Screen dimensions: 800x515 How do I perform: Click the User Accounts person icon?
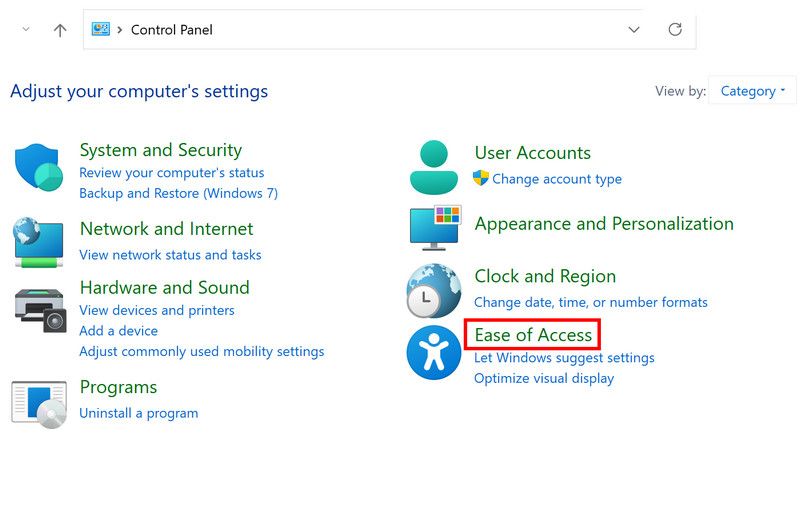point(434,166)
